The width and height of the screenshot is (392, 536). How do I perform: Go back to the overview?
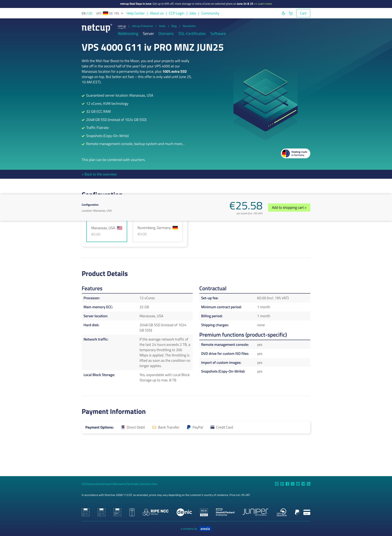click(x=99, y=174)
